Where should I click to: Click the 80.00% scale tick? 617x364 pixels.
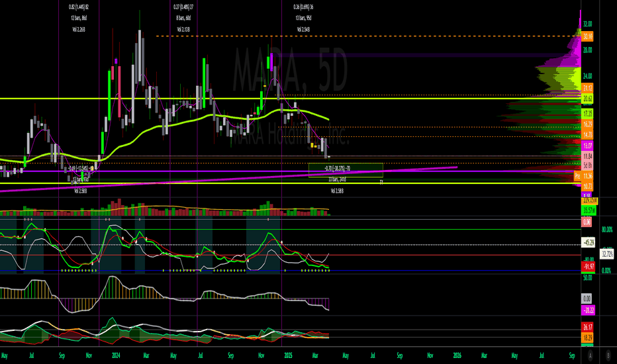[x=607, y=230]
